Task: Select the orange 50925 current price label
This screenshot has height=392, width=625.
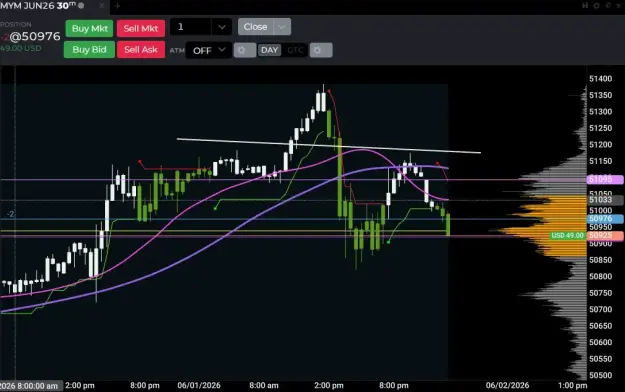Action: click(605, 235)
